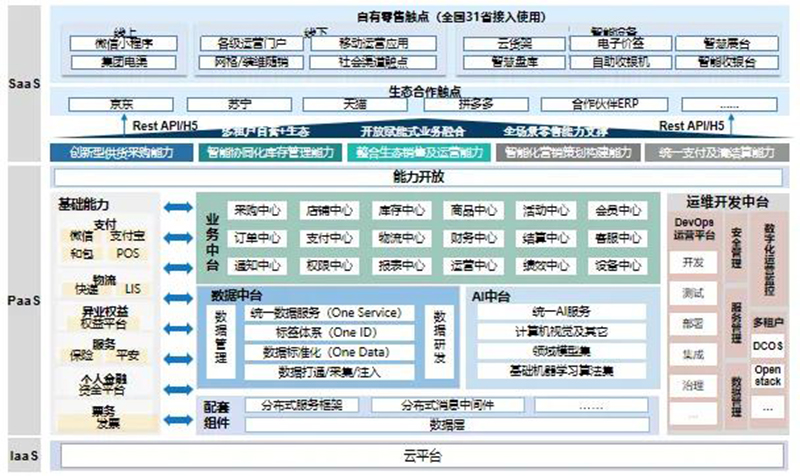Select 数据标准化 (One Data) row

point(329,353)
